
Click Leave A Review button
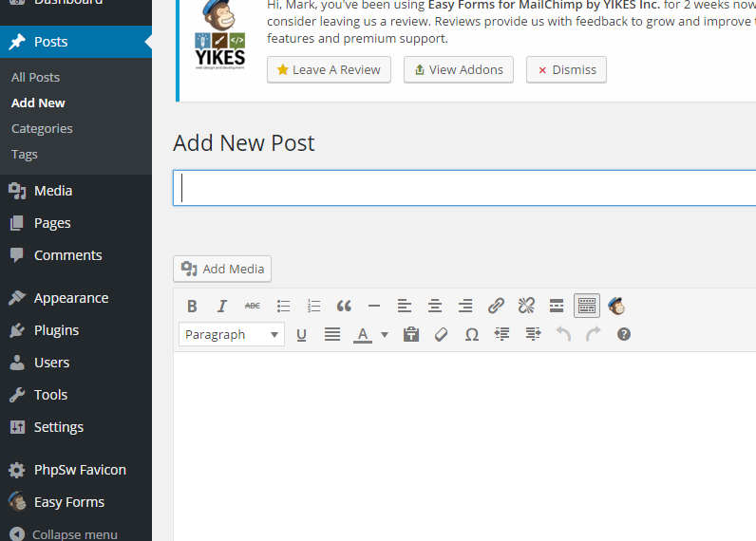(x=329, y=70)
